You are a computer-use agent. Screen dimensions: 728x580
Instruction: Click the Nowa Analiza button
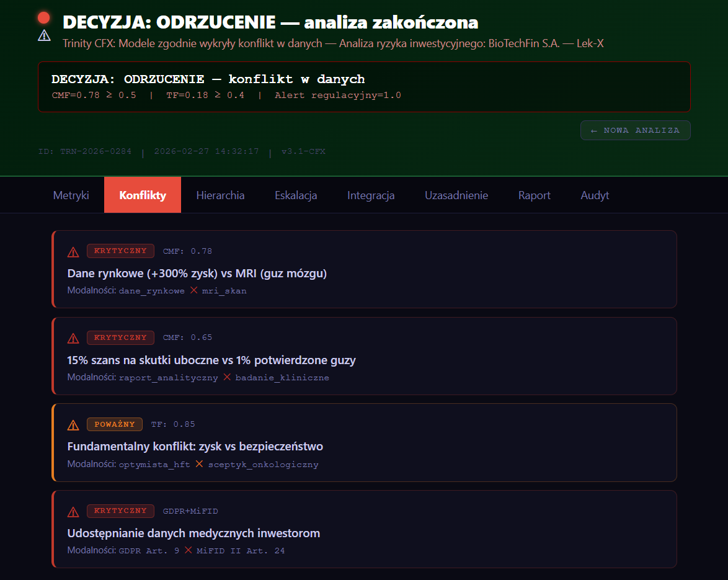(x=635, y=130)
